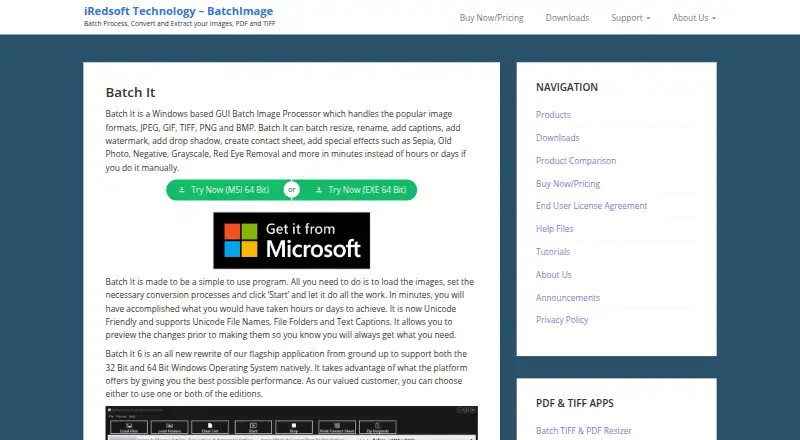
Task: Click the Load Folders icon in the app screenshot
Action: coord(169,427)
